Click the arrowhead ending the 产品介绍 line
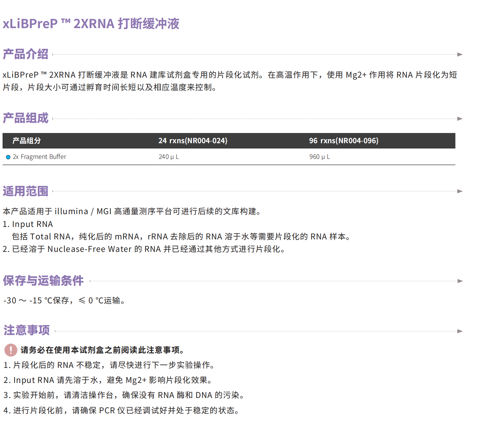Image resolution: width=504 pixels, height=428 pixels. 460,54
